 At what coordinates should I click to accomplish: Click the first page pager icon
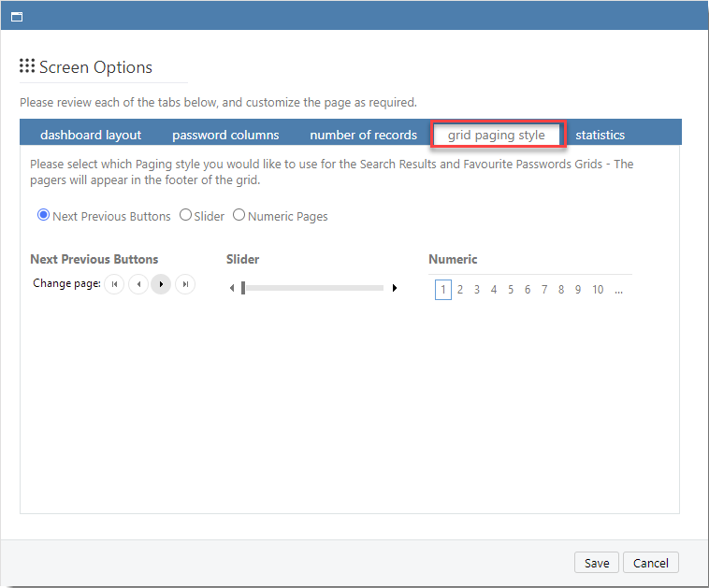(114, 284)
